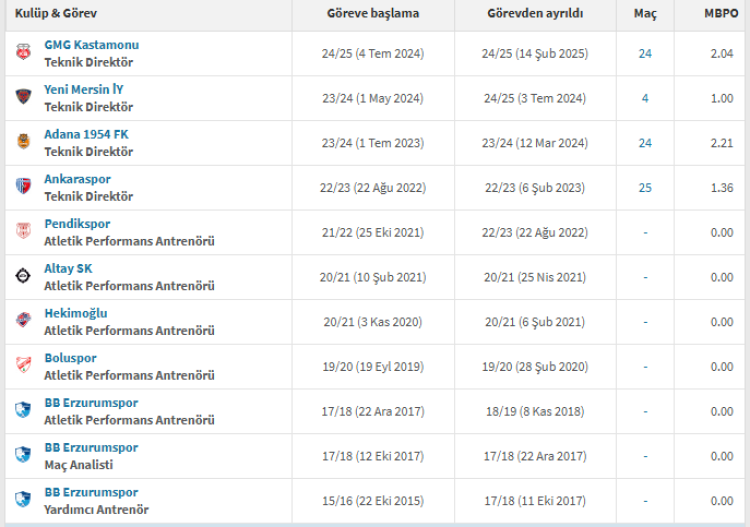The image size is (750, 527).
Task: Click the Adana 1954 FK club logo
Action: (23, 142)
